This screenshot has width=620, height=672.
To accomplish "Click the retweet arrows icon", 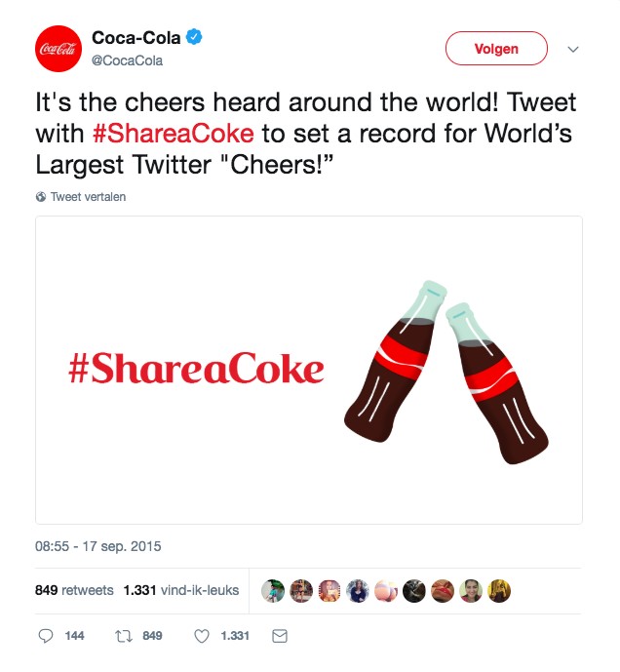I will [x=124, y=636].
